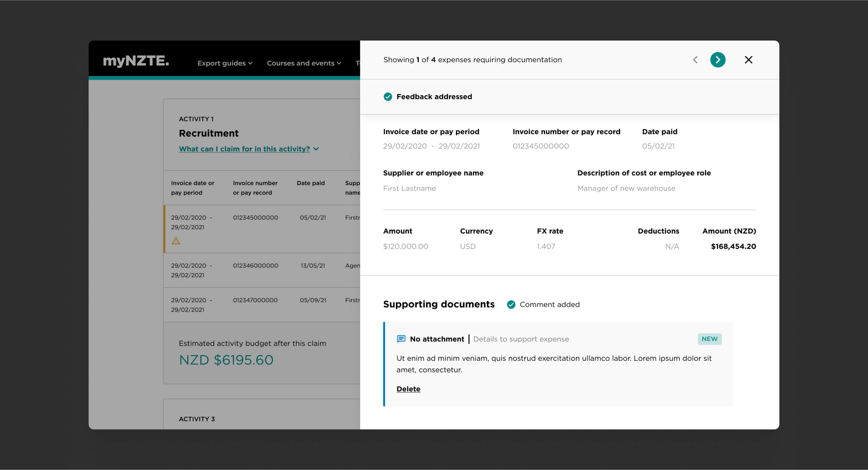
Task: Click the amount value $120,000.00
Action: pyautogui.click(x=406, y=247)
